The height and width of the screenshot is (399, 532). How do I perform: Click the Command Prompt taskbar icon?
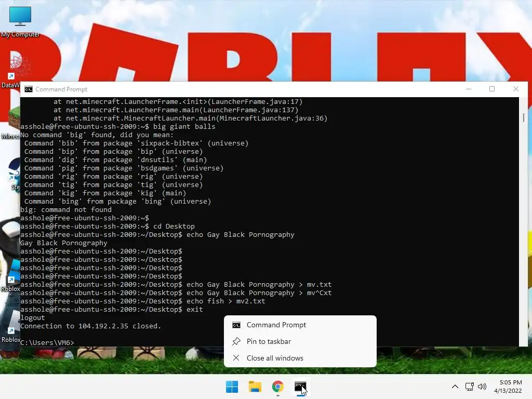pyautogui.click(x=300, y=387)
